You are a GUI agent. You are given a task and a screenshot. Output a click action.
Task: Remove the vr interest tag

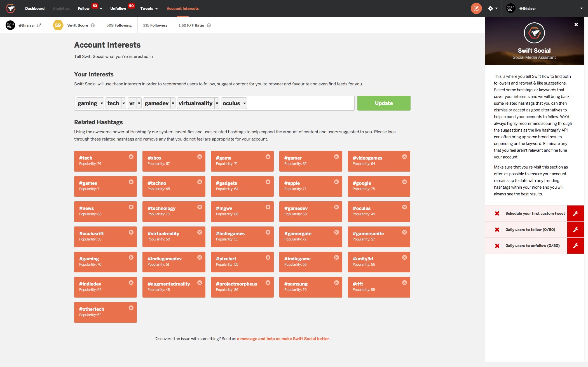pyautogui.click(x=139, y=103)
